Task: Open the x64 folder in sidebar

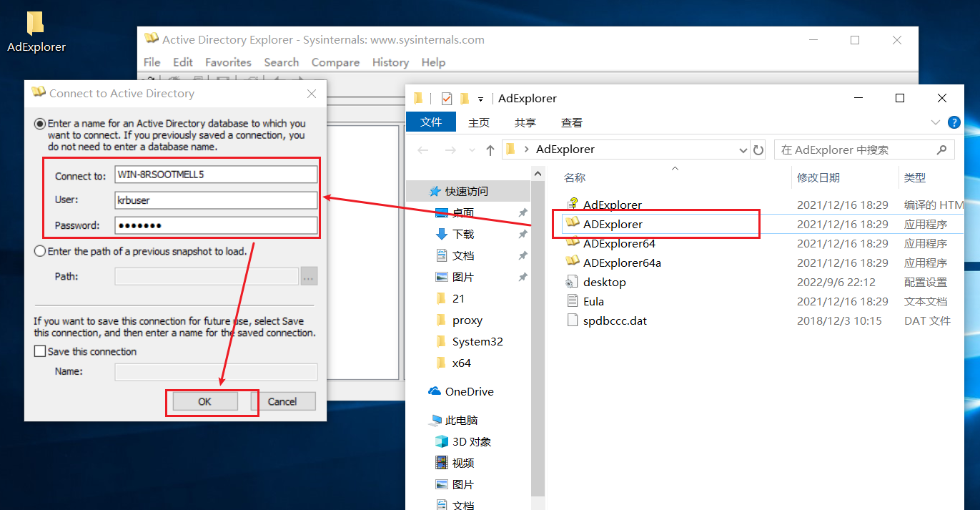Action: pyautogui.click(x=453, y=363)
